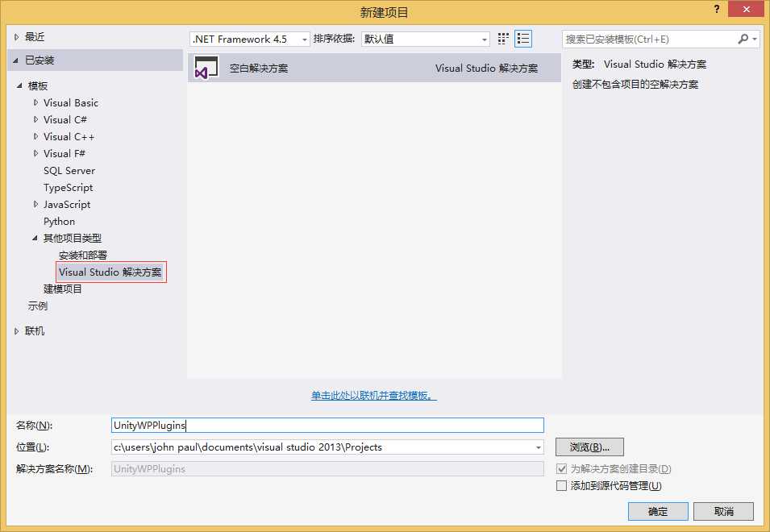
Task: Focus the 名称 input field
Action: (x=327, y=425)
